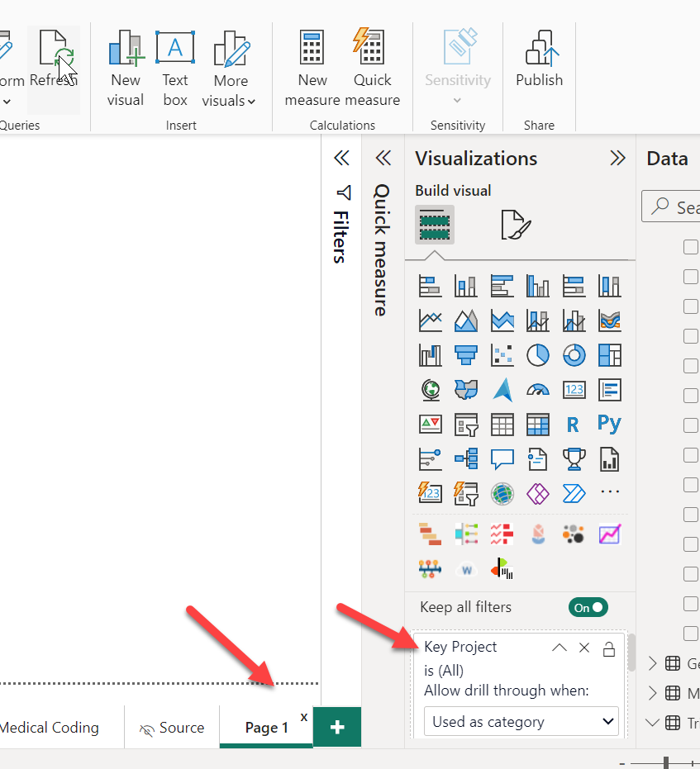Click the Refresh data button

pos(54,69)
